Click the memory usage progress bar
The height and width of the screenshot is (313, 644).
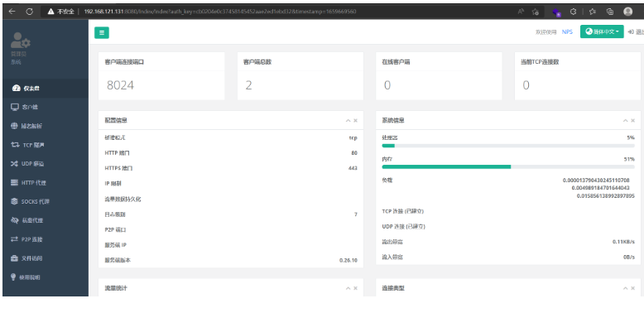(508, 166)
